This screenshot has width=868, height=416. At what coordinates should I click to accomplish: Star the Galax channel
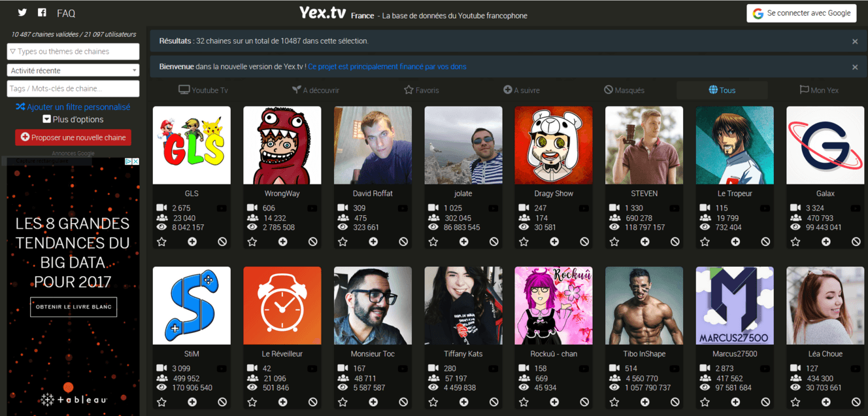tap(795, 242)
